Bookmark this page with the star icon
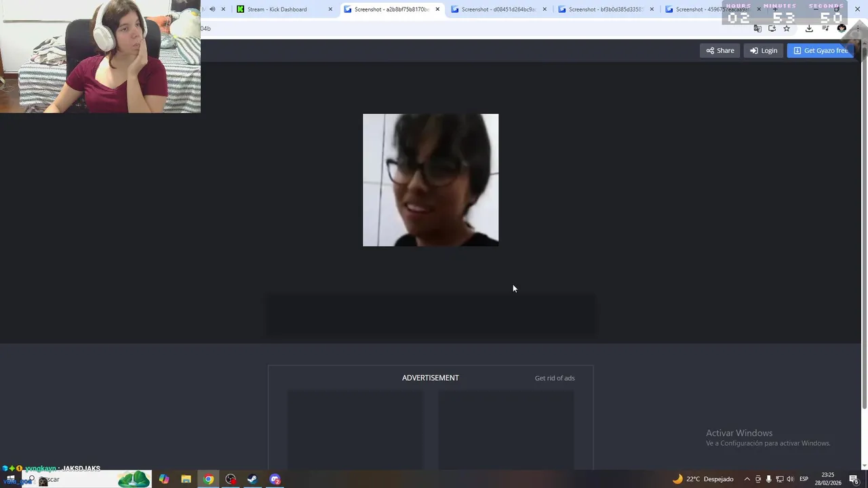 787,28
